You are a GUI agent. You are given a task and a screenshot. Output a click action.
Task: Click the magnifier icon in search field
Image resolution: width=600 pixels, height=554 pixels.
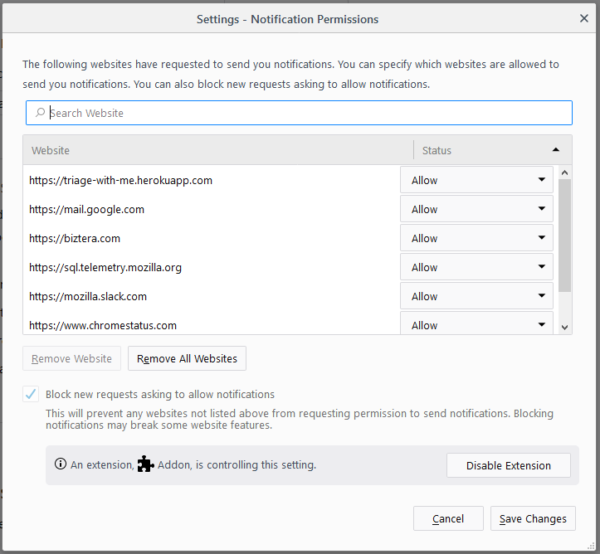pos(40,112)
